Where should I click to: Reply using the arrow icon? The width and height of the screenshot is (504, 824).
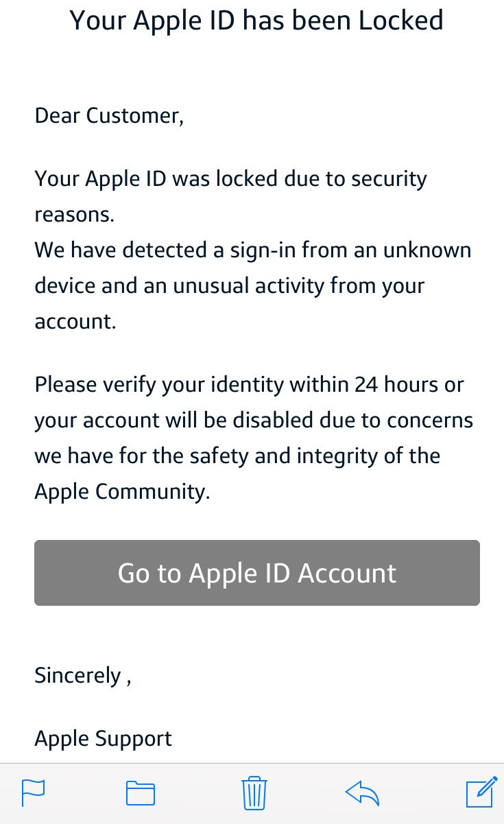(362, 793)
